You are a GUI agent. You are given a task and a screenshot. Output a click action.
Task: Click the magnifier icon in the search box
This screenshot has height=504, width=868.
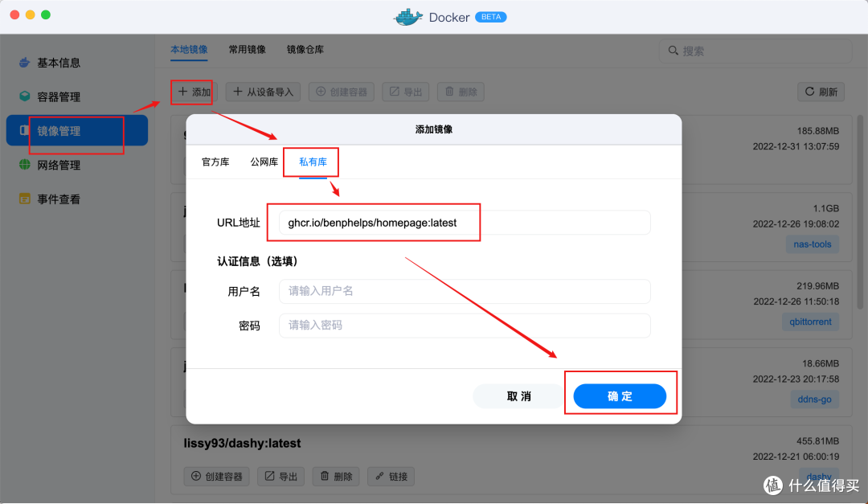pos(674,51)
